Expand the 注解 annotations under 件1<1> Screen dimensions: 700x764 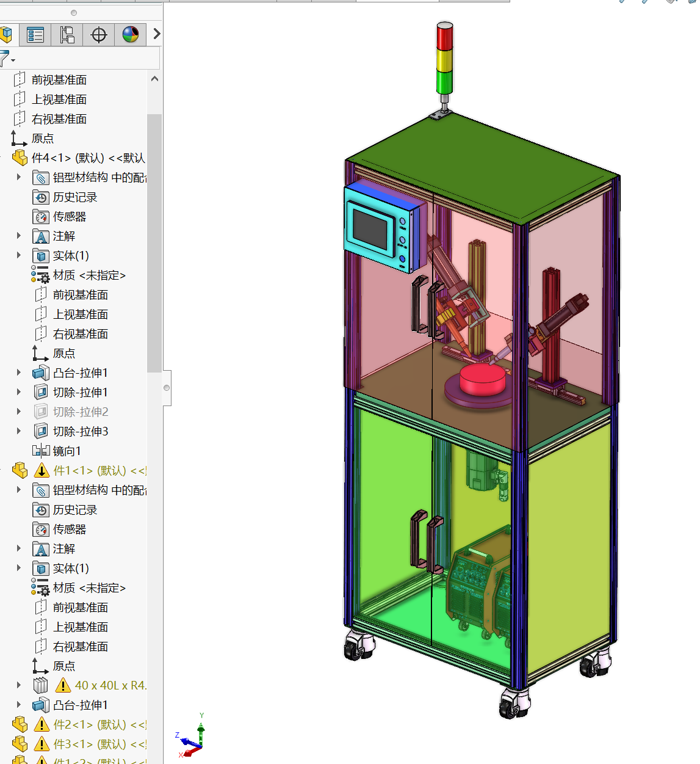[18, 548]
